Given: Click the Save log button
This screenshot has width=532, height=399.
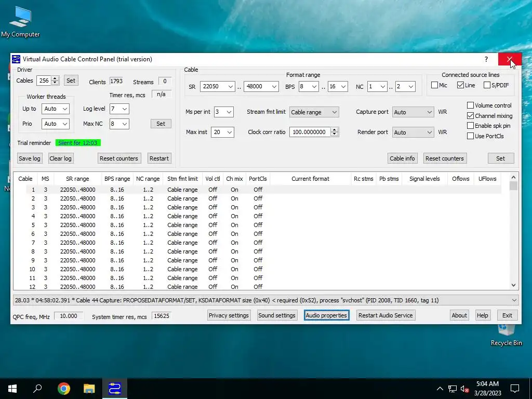Looking at the screenshot, I should point(30,158).
